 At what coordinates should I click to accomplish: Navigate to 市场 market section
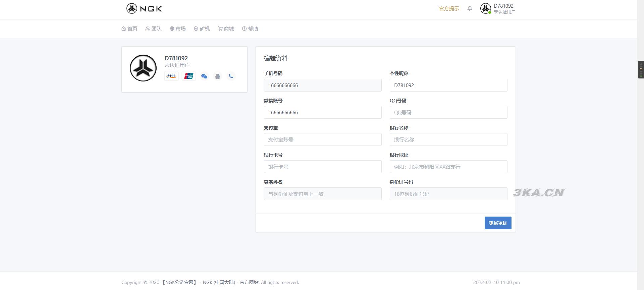click(177, 29)
